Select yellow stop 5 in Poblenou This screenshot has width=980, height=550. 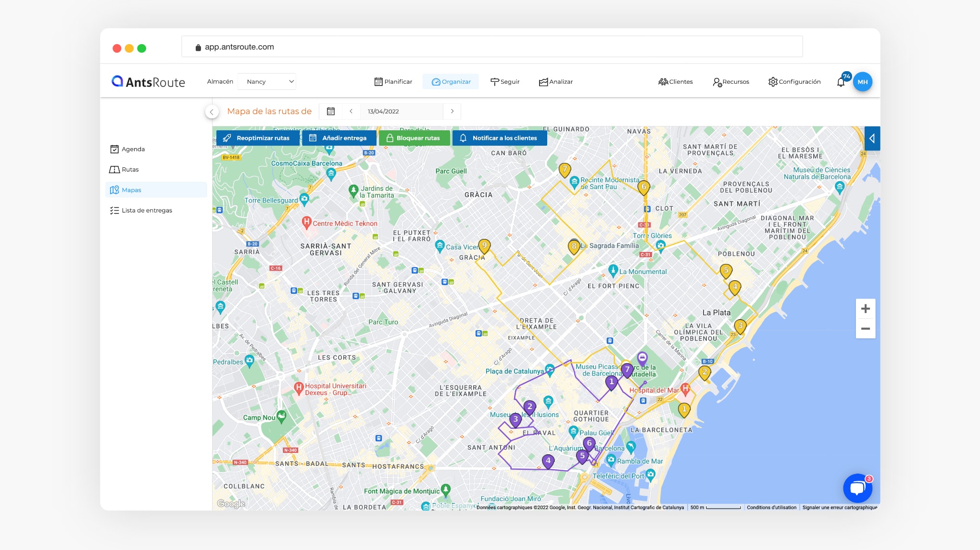pyautogui.click(x=726, y=271)
